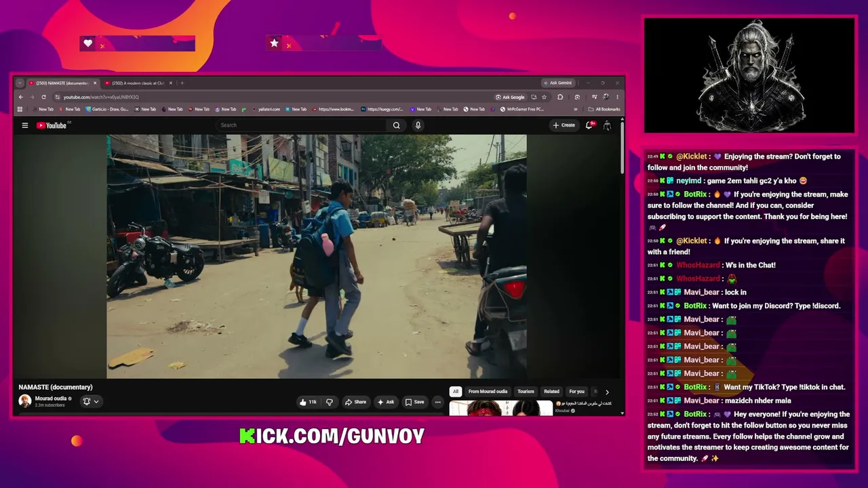This screenshot has width=868, height=488.
Task: Open the Garlic.io bookmark
Action: coord(107,109)
